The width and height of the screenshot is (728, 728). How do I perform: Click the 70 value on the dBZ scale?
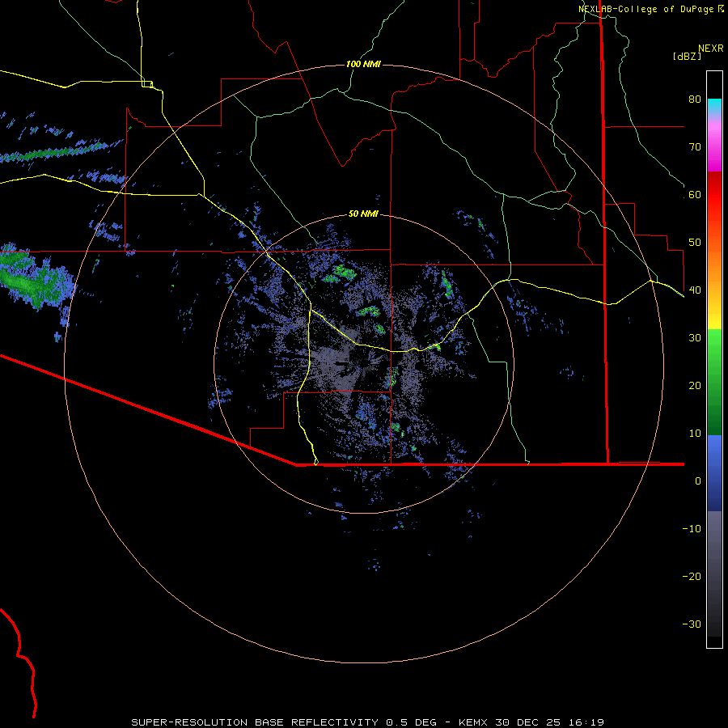point(695,147)
